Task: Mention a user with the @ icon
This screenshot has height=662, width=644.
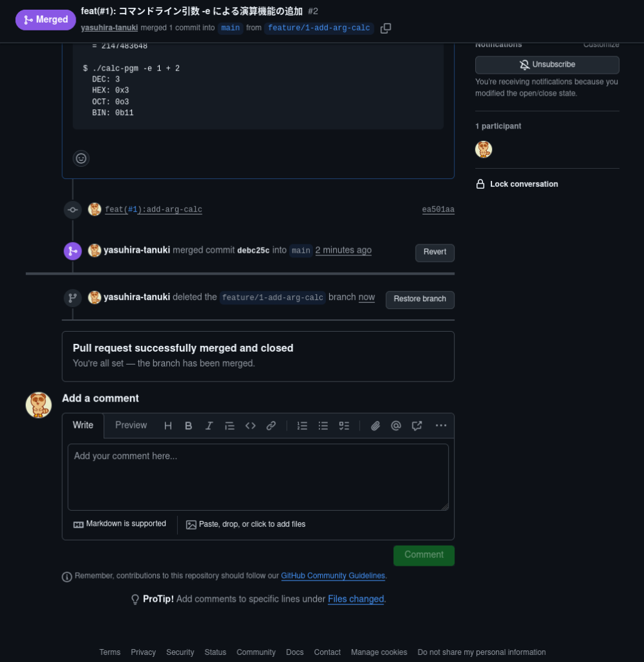Action: [396, 425]
